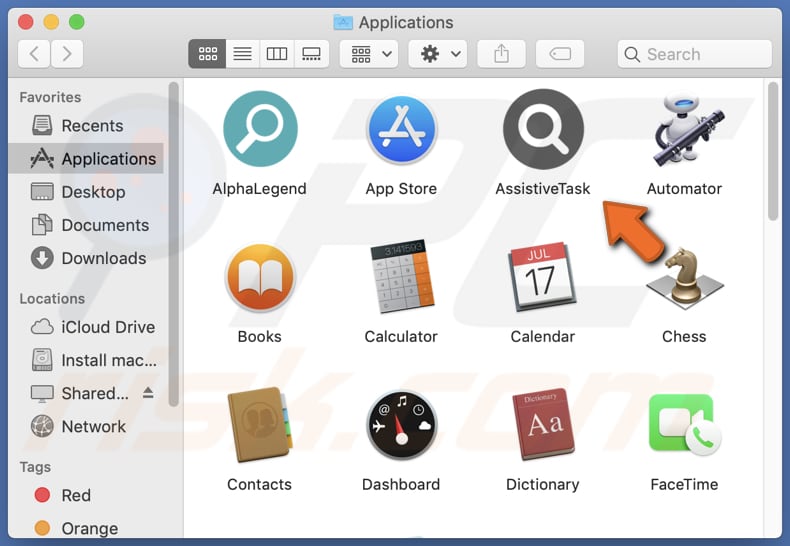Switch to list view
The width and height of the screenshot is (790, 546).
tap(242, 54)
